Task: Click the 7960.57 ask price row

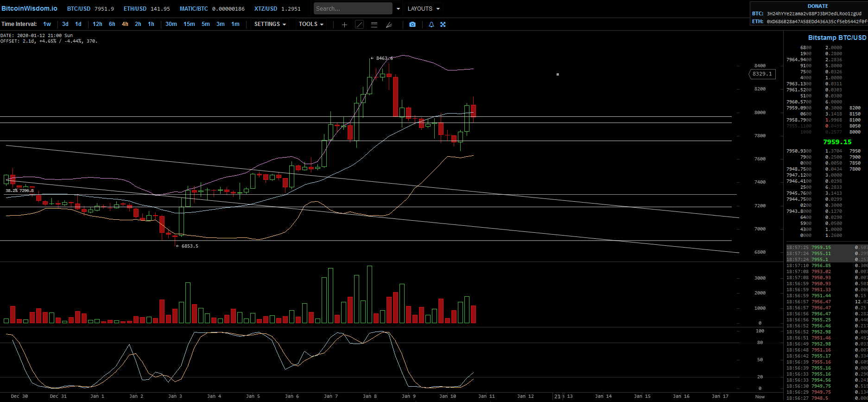Action: click(x=814, y=102)
